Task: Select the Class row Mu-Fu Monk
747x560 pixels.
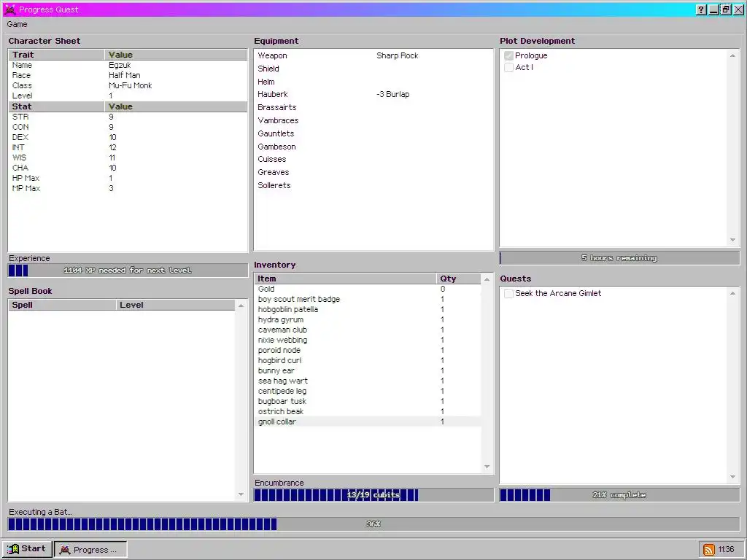Action: pos(128,86)
